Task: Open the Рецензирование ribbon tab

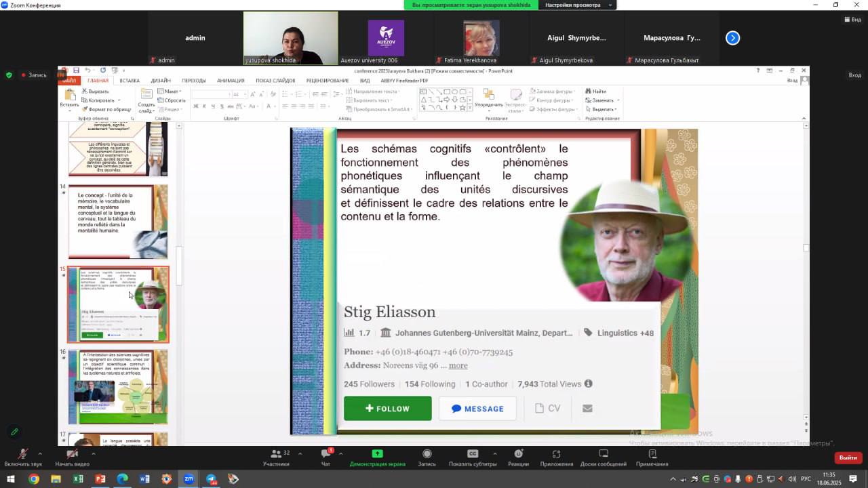Action: pyautogui.click(x=328, y=81)
